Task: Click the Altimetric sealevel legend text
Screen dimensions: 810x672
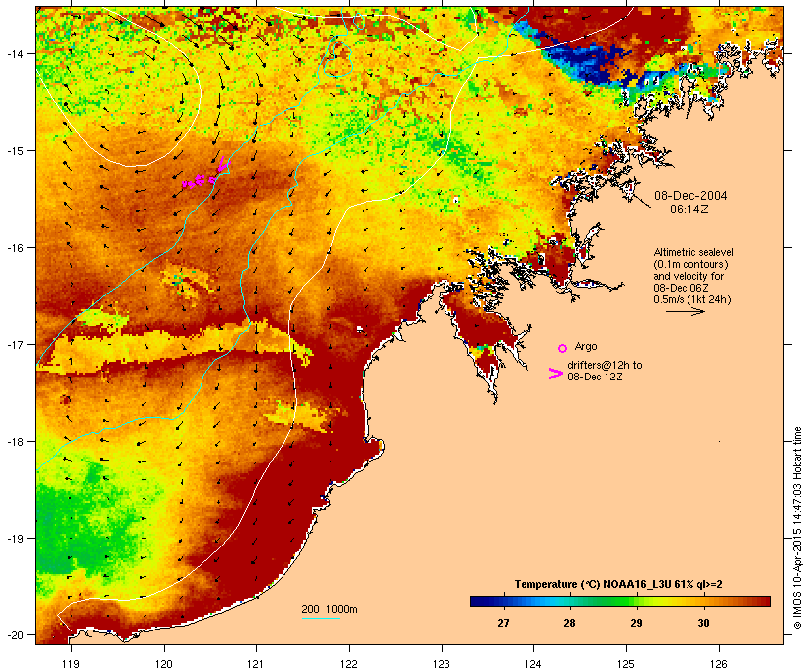Action: click(693, 252)
